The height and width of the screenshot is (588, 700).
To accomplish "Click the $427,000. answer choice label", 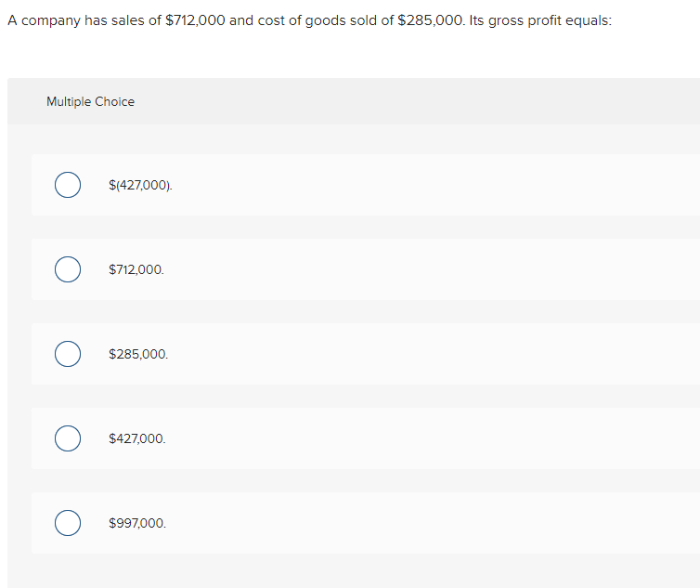I will click(137, 438).
